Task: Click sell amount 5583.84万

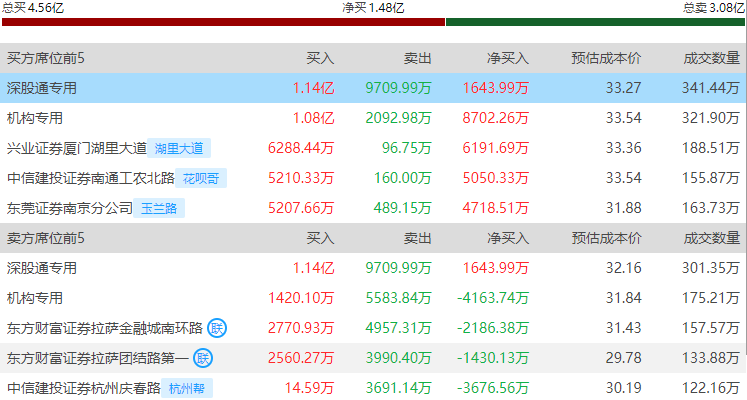Action: pyautogui.click(x=398, y=298)
